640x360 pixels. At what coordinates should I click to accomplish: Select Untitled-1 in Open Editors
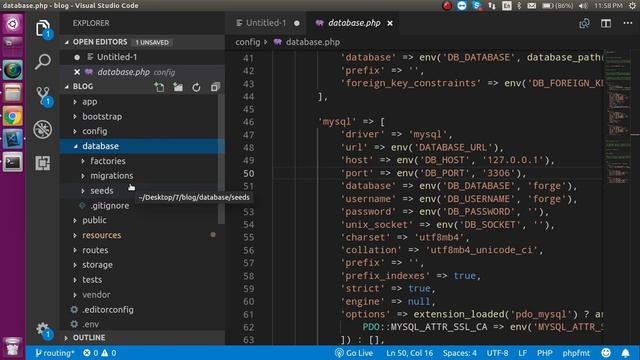tap(142, 57)
